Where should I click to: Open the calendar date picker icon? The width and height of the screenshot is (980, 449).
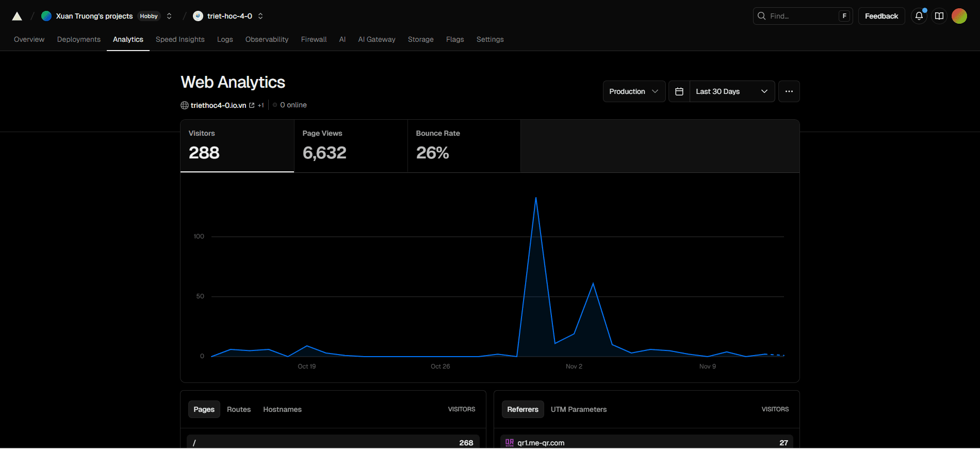(x=679, y=91)
